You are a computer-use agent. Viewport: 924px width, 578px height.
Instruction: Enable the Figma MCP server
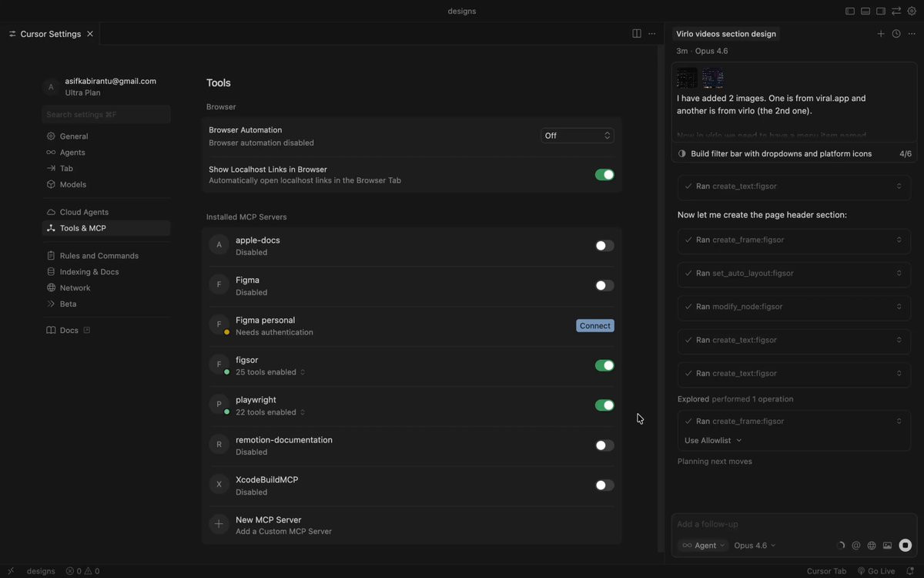(604, 286)
